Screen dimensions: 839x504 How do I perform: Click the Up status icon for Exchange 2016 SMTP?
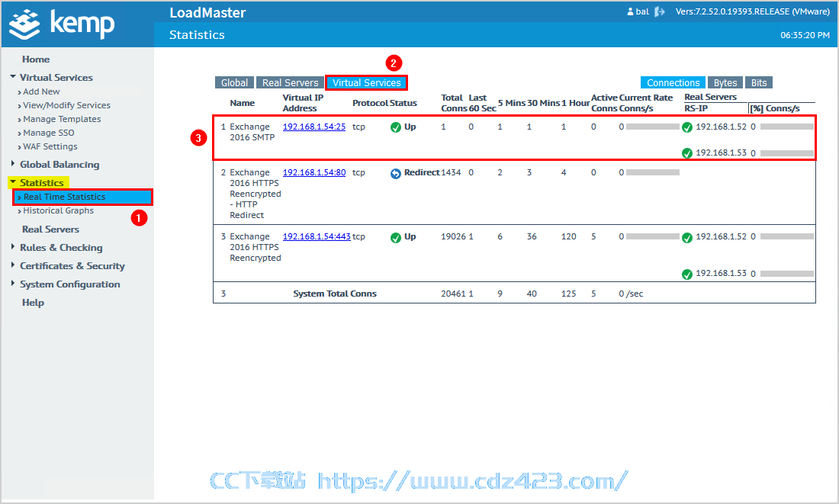(395, 127)
